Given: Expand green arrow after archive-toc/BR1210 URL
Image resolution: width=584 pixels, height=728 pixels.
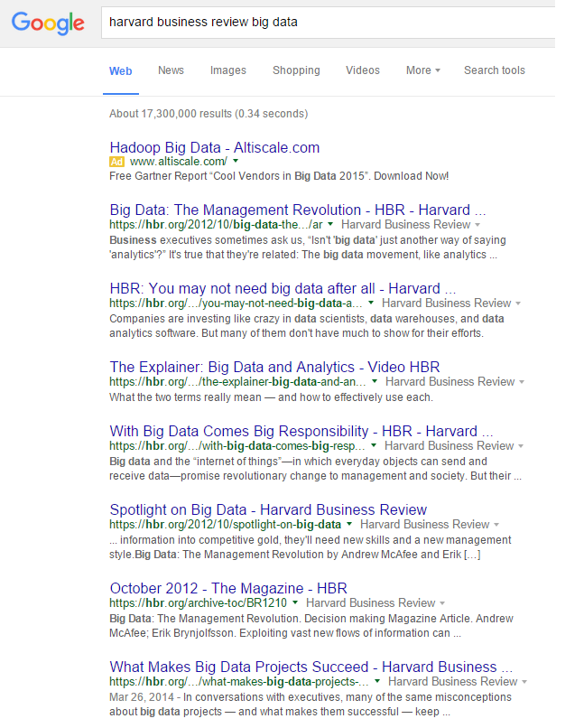Looking at the screenshot, I should coord(295,602).
